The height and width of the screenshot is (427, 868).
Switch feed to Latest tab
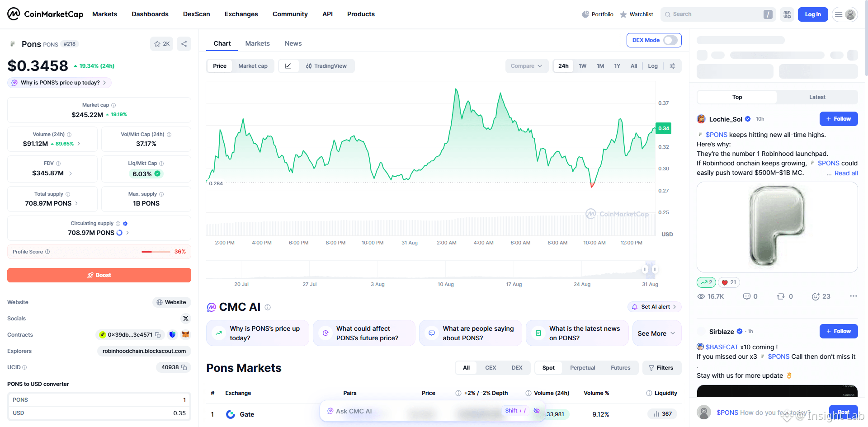point(817,97)
